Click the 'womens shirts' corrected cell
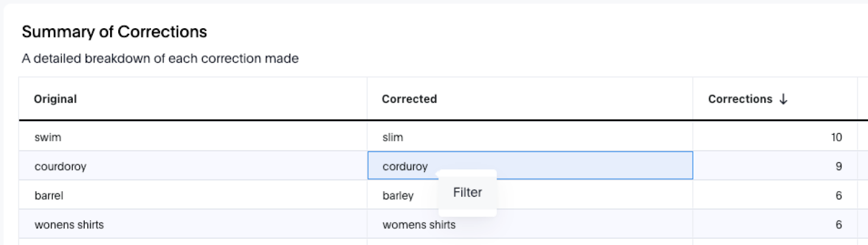868x245 pixels. click(419, 225)
